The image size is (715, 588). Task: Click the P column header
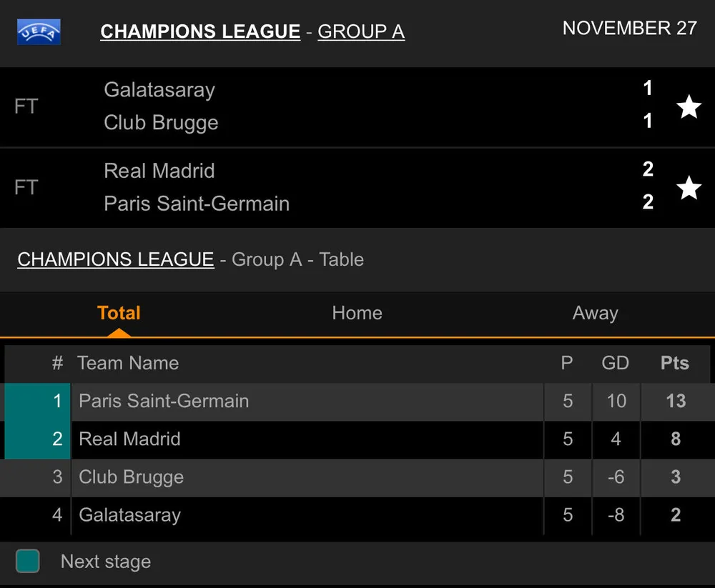click(x=567, y=363)
